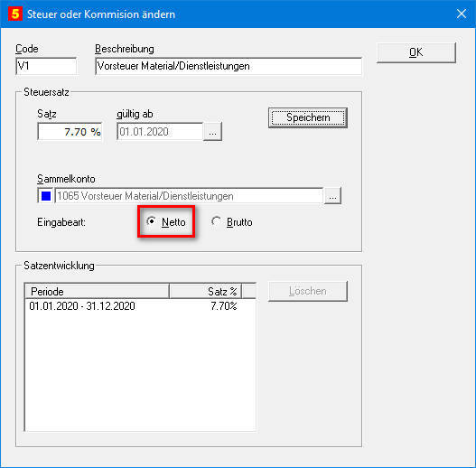Click the Sammelkonto account text field
The width and height of the screenshot is (476, 468).
coord(189,196)
